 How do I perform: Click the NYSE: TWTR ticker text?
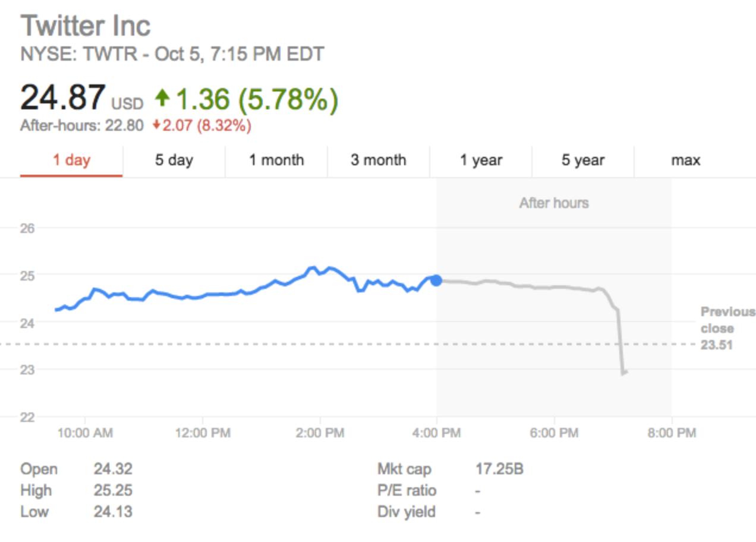78,55
